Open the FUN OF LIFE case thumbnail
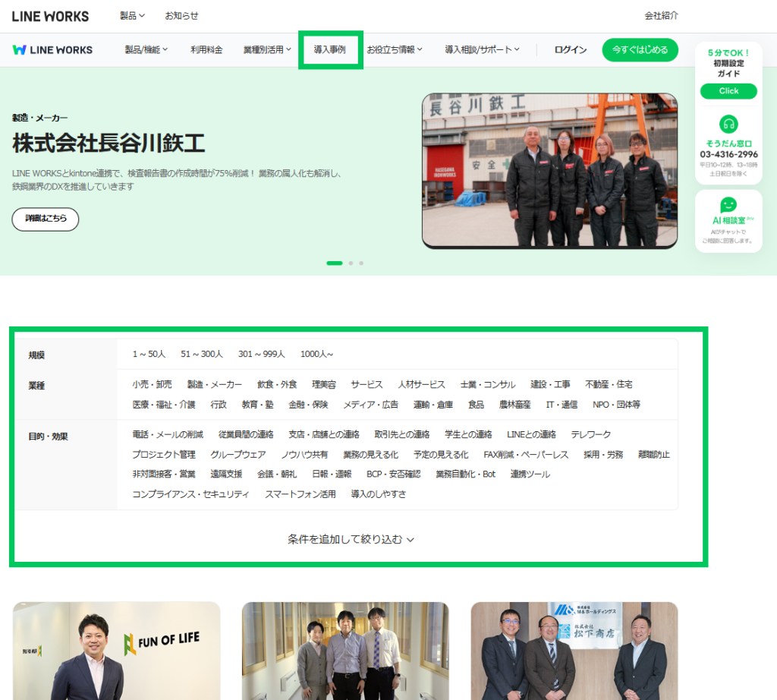Screen dimensions: 777x700 (x=117, y=650)
